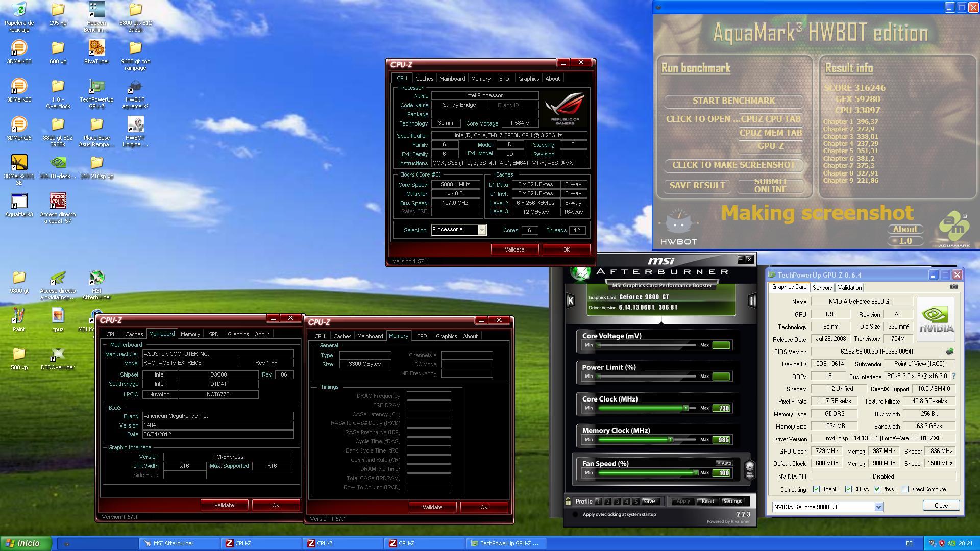
Task: Click the Core Clock value field 730
Action: (722, 408)
